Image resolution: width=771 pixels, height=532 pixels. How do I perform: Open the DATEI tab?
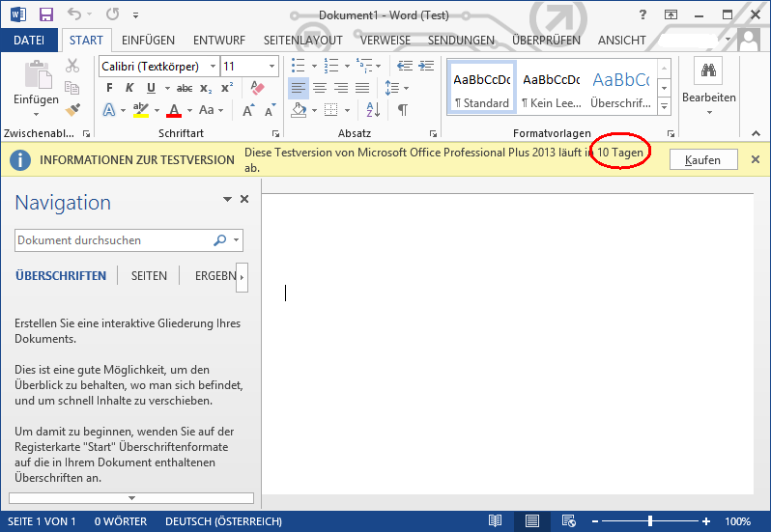pyautogui.click(x=29, y=41)
